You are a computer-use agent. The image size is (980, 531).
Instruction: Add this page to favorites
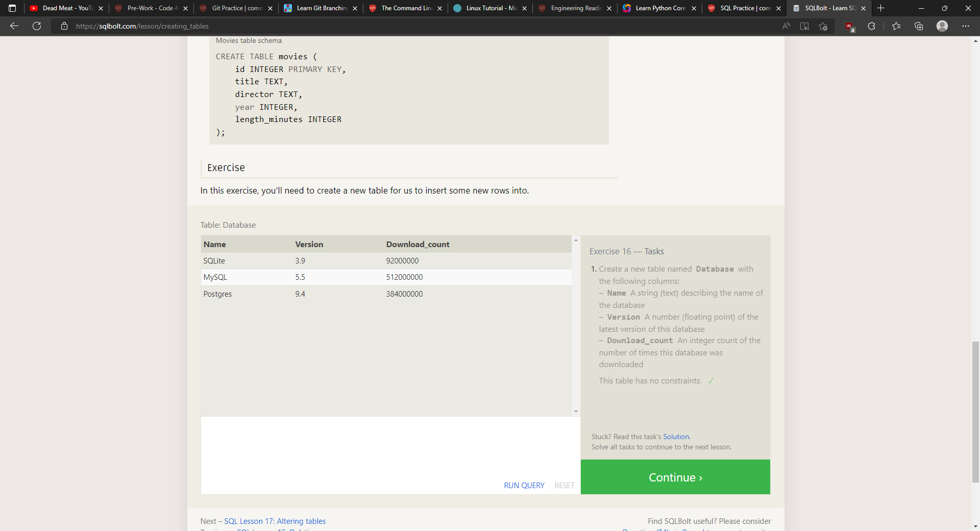[x=823, y=26]
